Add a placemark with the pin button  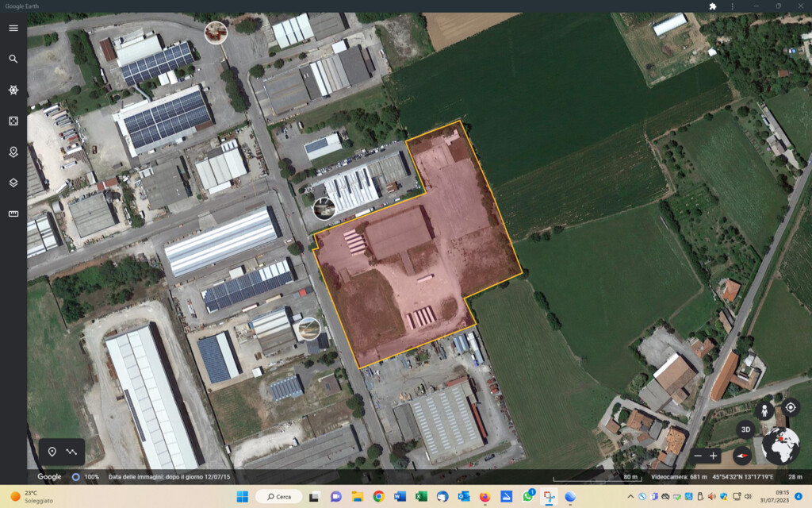point(52,452)
